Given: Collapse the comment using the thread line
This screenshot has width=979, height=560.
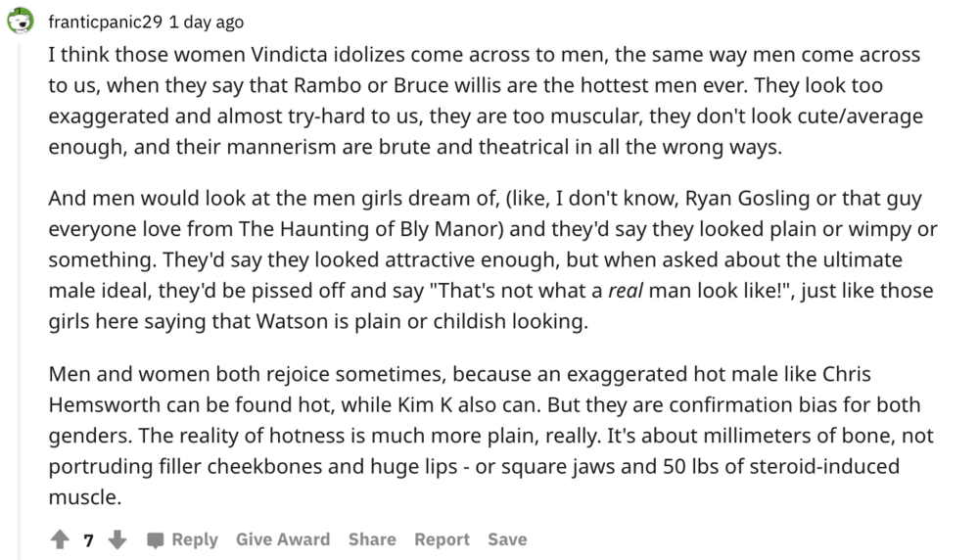Looking at the screenshot, I should click(20, 300).
